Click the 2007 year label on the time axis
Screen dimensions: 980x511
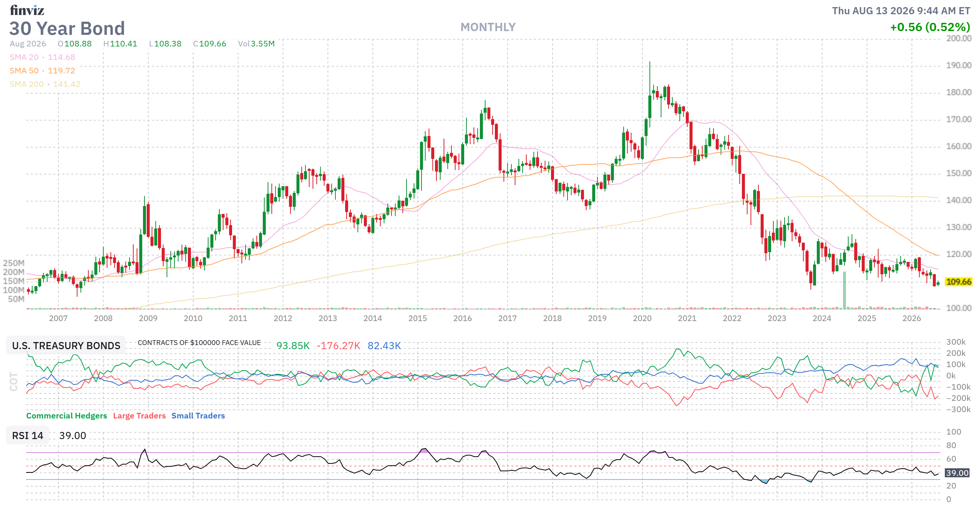pyautogui.click(x=58, y=318)
